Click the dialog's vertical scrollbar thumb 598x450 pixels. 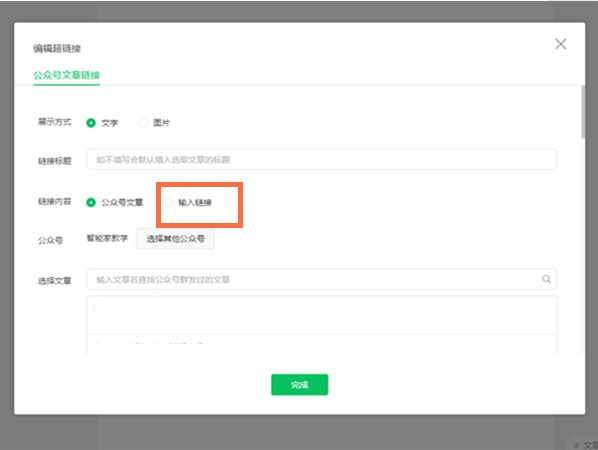(x=583, y=112)
